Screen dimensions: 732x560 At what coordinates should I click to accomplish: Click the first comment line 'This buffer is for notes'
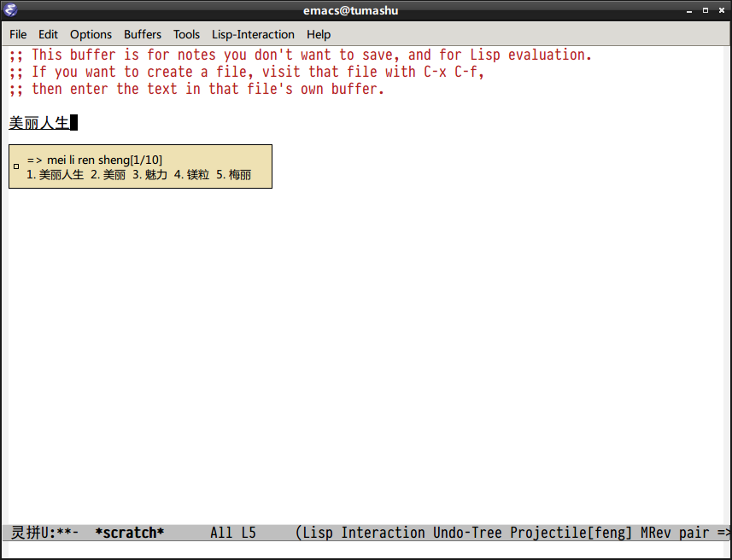pyautogui.click(x=300, y=55)
